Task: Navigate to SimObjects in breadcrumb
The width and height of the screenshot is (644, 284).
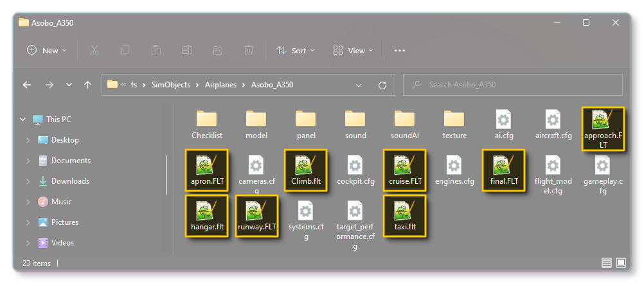Action: [x=171, y=85]
